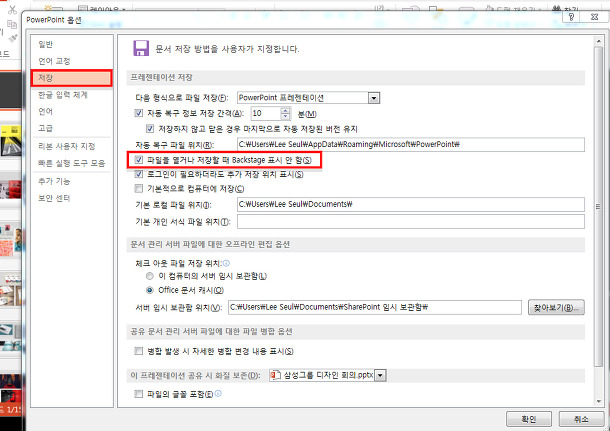
Task: Increase autosave interval with up spinner
Action: (286, 110)
